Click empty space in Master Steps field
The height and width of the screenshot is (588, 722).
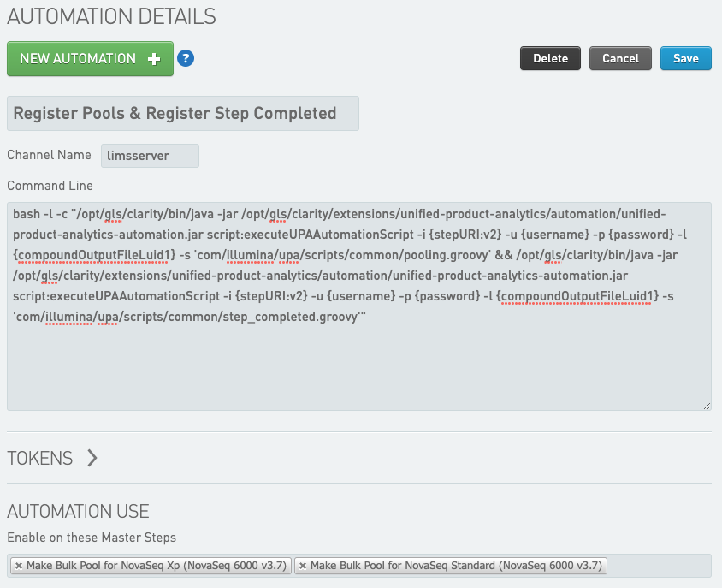click(x=659, y=566)
